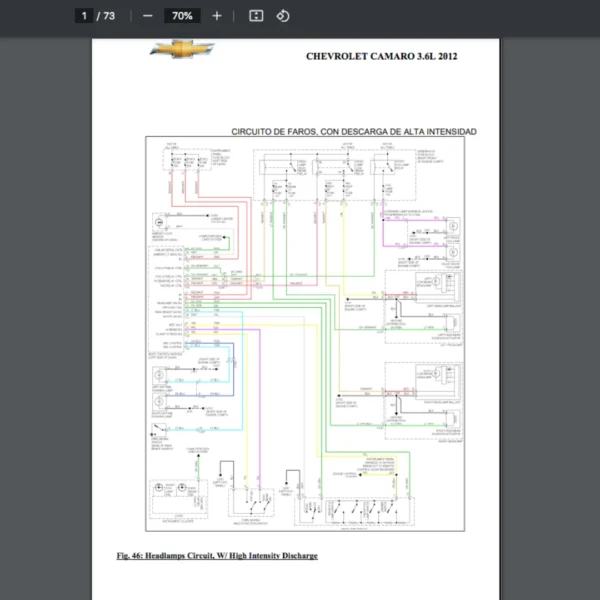Click the current page number field
Screen dimensions: 600x600
[85, 16]
